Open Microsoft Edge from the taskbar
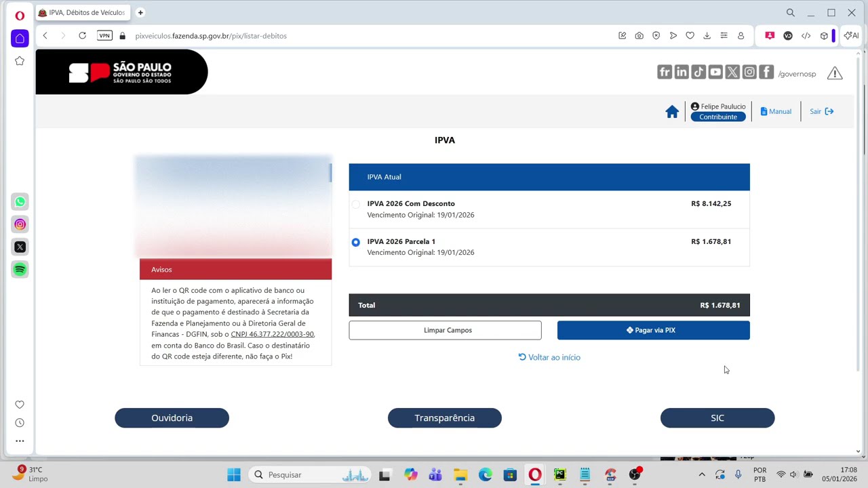Screen dimensions: 868x488 (486, 474)
